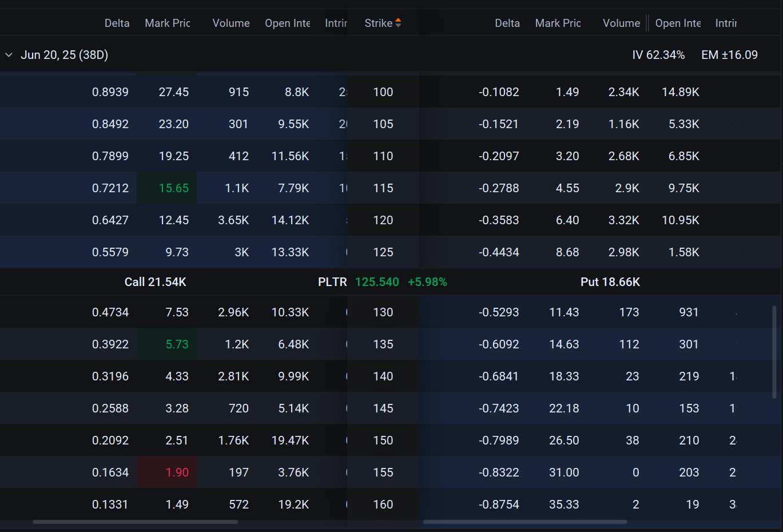Click call mark price 12.45
This screenshot has width=783, height=532.
point(174,220)
